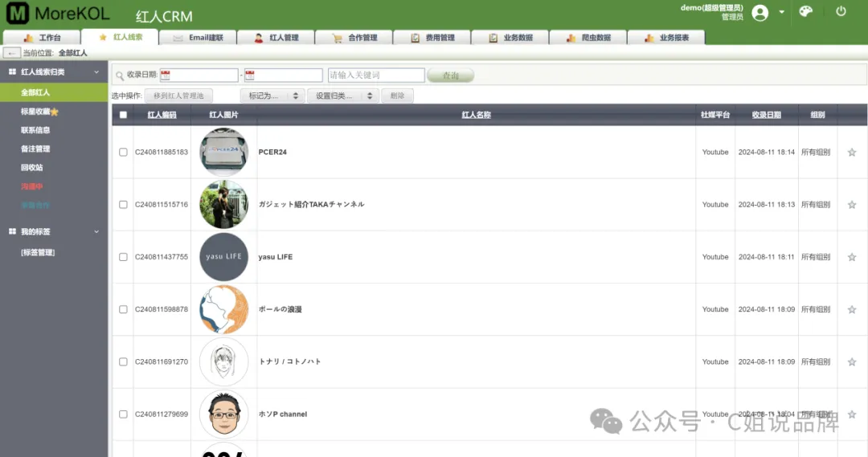This screenshot has height=457, width=868.
Task: Check the box for C240811691270
Action: [123, 362]
